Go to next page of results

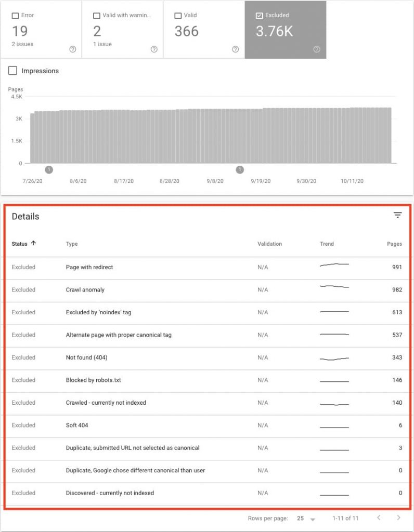click(x=398, y=518)
